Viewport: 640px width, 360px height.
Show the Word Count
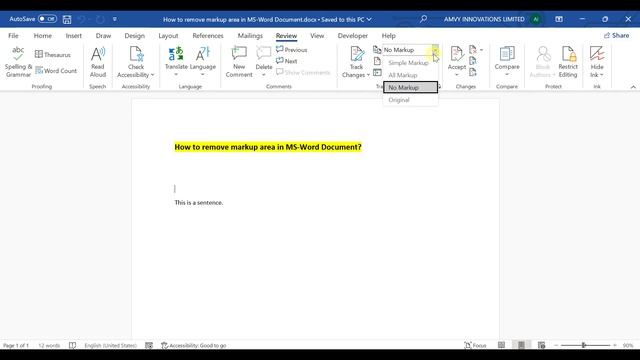tap(56, 71)
